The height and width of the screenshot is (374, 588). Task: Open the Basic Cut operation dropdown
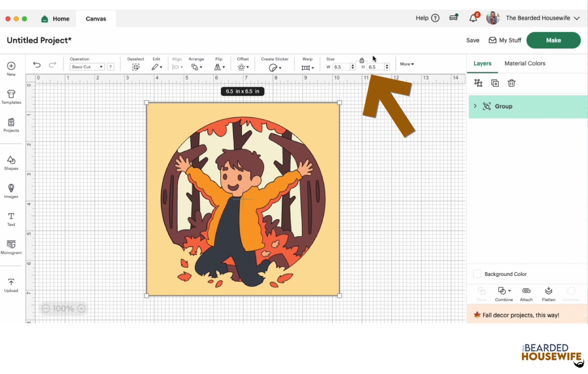[x=87, y=67]
